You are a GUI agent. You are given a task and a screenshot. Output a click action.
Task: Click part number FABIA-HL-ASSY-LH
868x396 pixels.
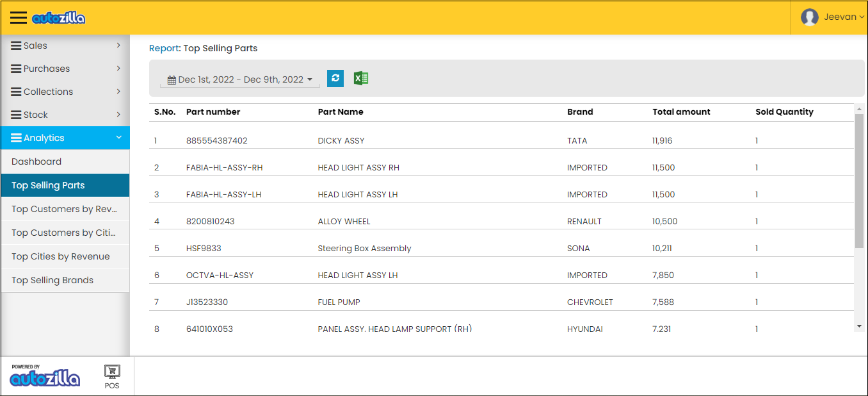pyautogui.click(x=224, y=194)
